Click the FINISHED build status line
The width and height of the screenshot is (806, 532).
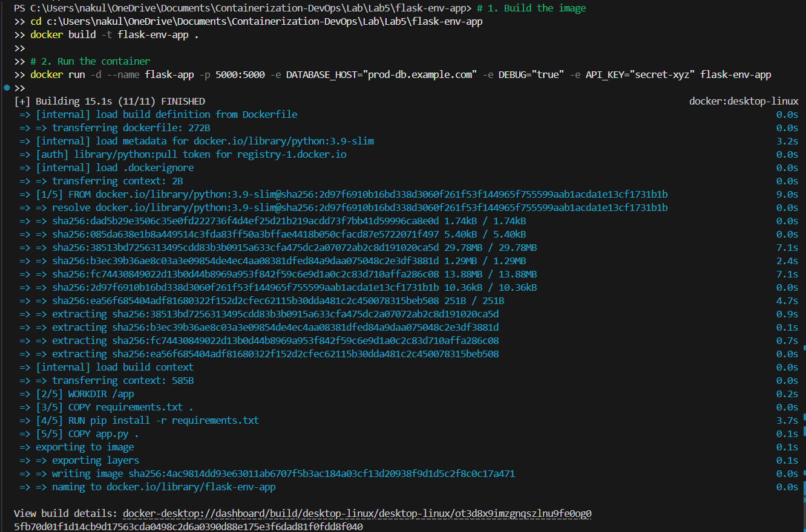(103, 101)
